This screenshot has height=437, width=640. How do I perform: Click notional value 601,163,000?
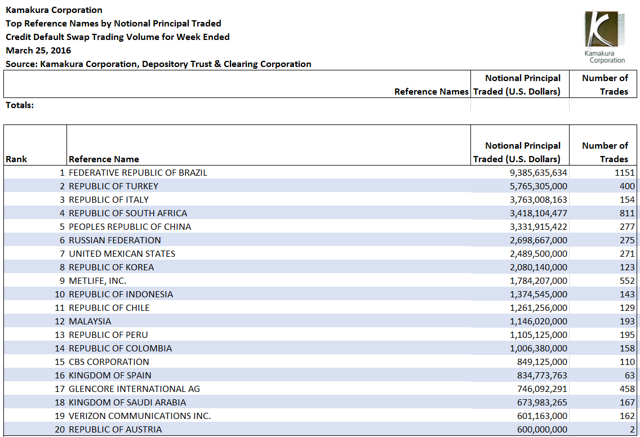click(542, 415)
